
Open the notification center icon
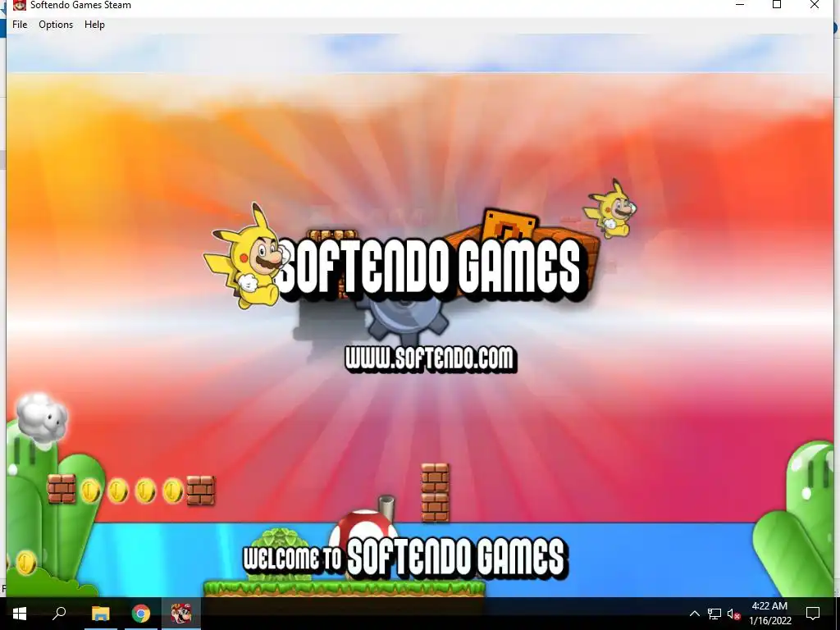pyautogui.click(x=813, y=614)
